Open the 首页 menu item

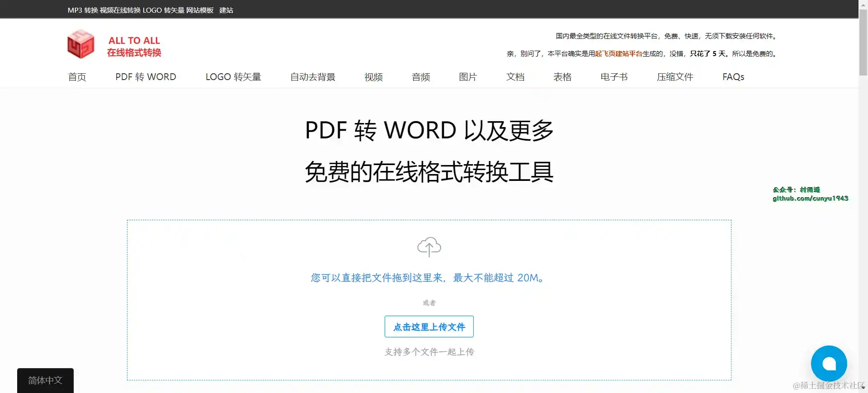coord(77,77)
